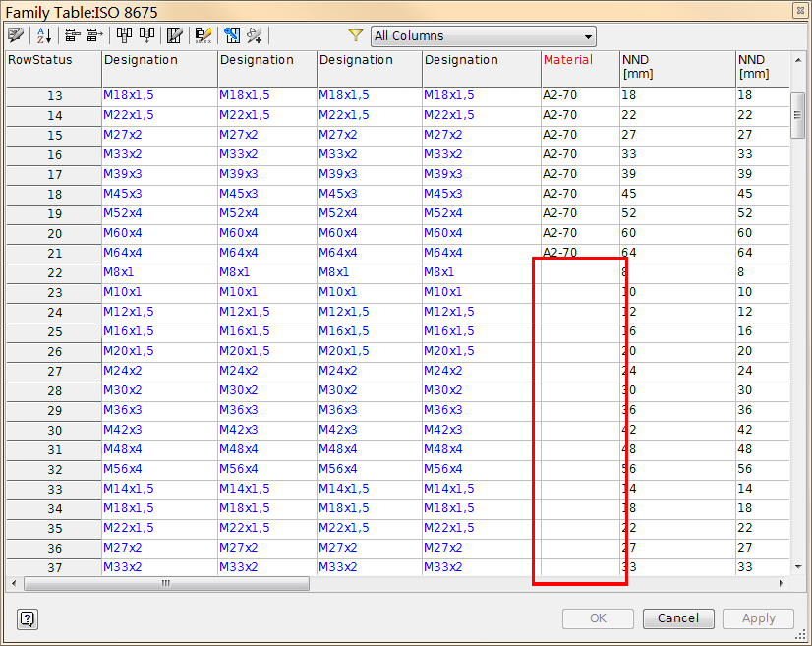This screenshot has width=812, height=646.
Task: Select row header 27
Action: (54, 372)
